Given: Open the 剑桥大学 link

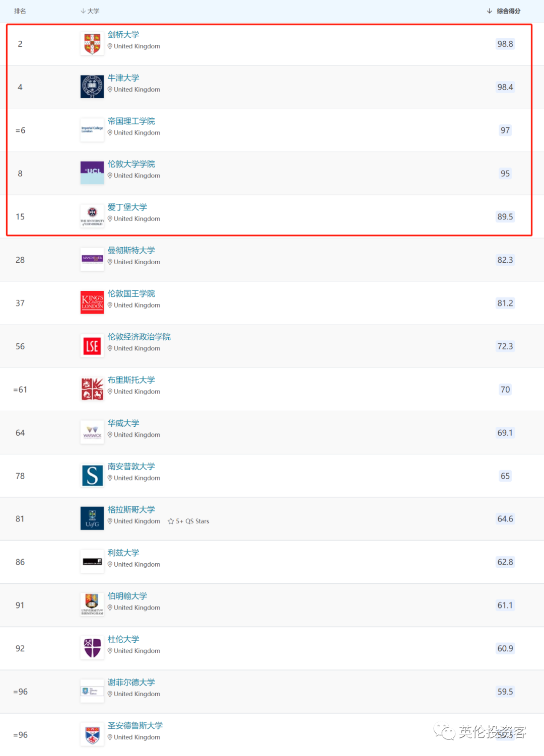Looking at the screenshot, I should click(123, 35).
